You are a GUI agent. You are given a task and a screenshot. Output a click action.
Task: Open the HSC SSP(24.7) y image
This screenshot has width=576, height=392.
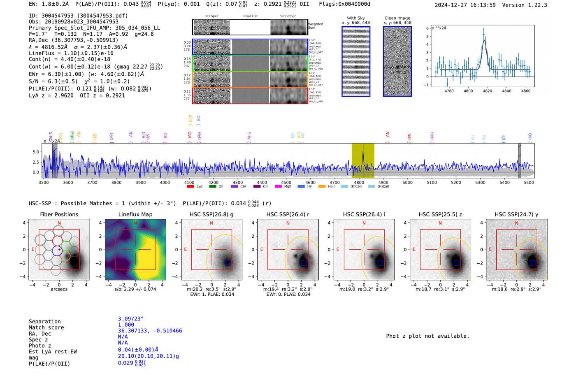pos(516,250)
